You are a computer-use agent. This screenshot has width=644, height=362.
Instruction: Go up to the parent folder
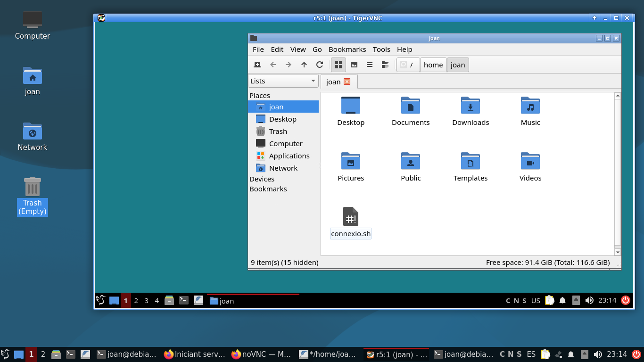point(304,65)
